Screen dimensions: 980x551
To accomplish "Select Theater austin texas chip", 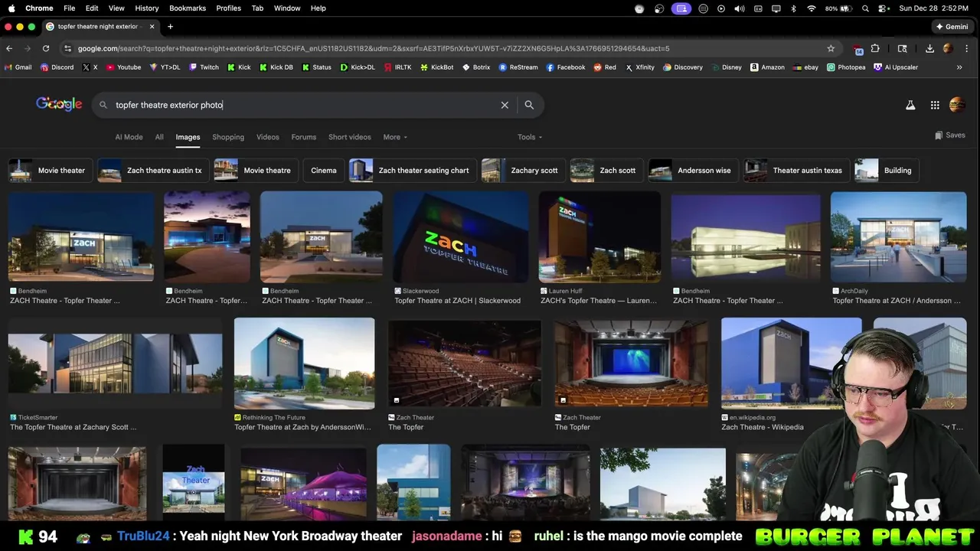I will [x=796, y=170].
